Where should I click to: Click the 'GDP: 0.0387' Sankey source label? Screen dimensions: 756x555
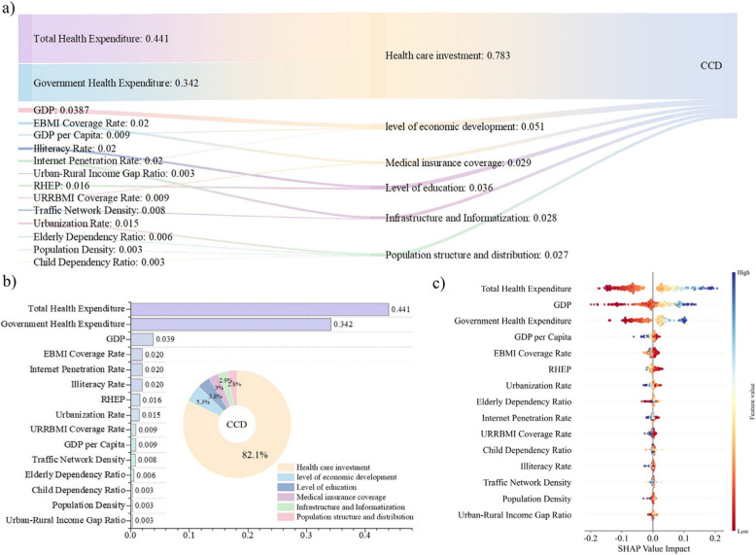[59, 113]
